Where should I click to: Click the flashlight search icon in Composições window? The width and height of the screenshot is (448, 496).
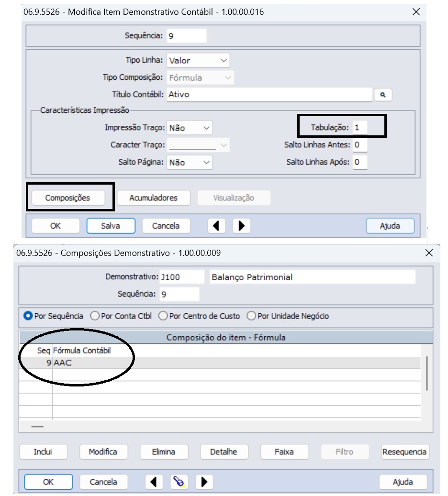click(x=179, y=482)
